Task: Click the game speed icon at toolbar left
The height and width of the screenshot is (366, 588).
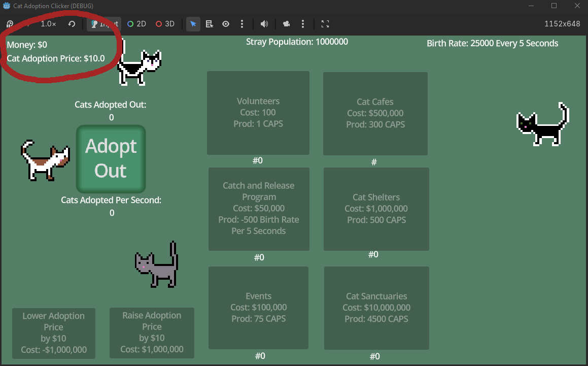Action: point(10,24)
